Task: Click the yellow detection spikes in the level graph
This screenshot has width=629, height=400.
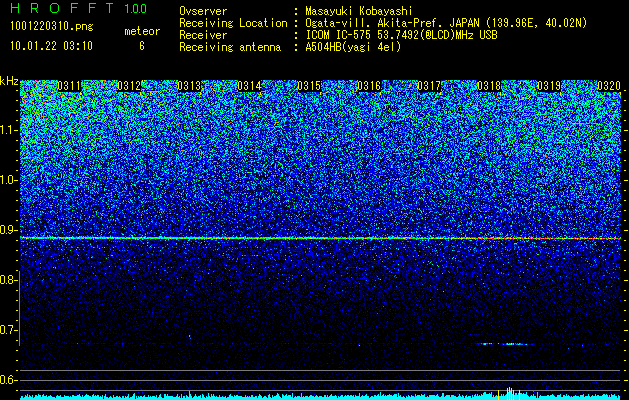Action: (x=509, y=394)
